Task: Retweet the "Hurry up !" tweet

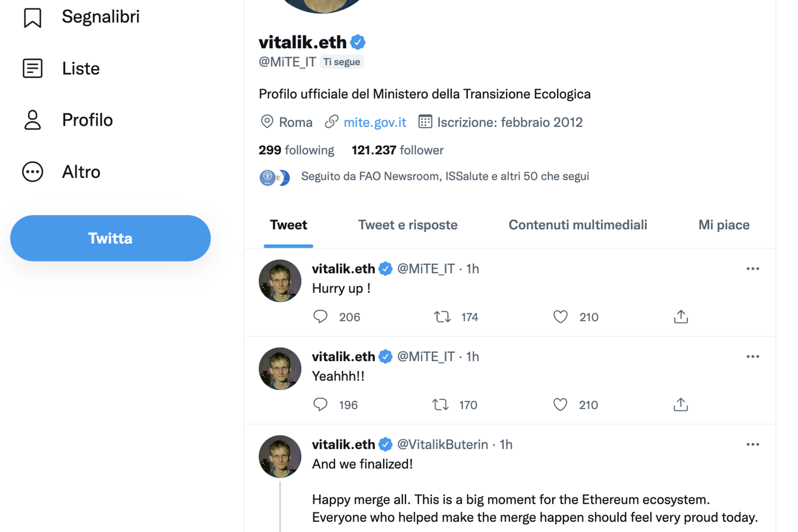Action: pyautogui.click(x=442, y=317)
